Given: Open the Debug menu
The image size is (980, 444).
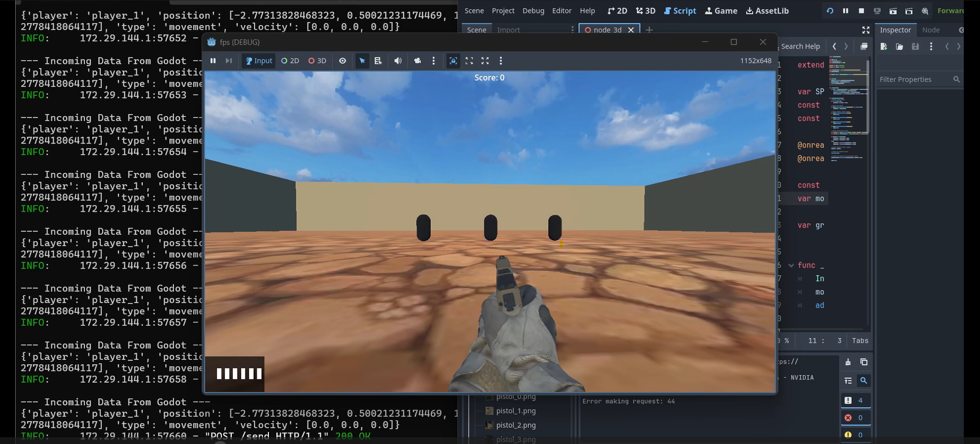Looking at the screenshot, I should [533, 10].
